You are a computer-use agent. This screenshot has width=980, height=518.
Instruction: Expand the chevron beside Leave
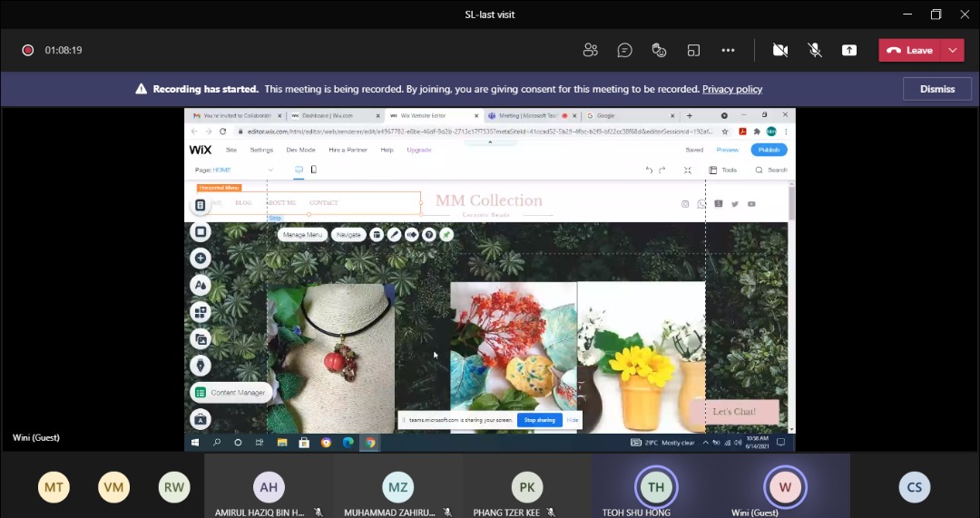coord(952,50)
